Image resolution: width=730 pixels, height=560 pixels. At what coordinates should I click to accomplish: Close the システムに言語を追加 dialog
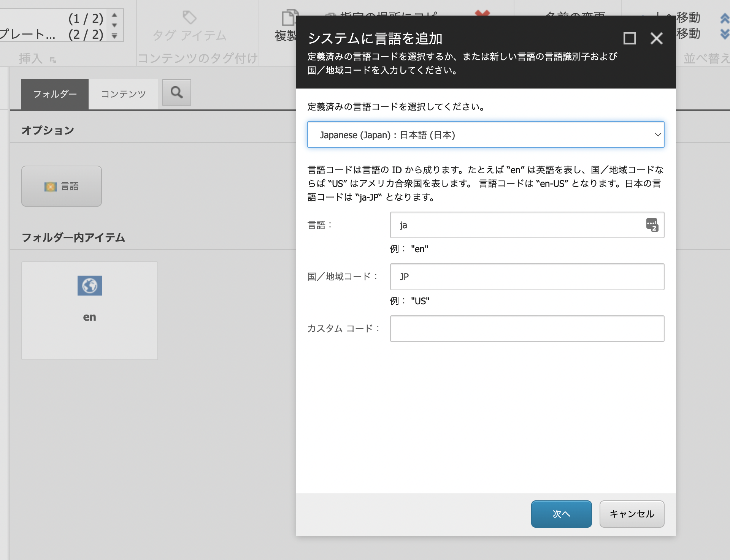656,38
